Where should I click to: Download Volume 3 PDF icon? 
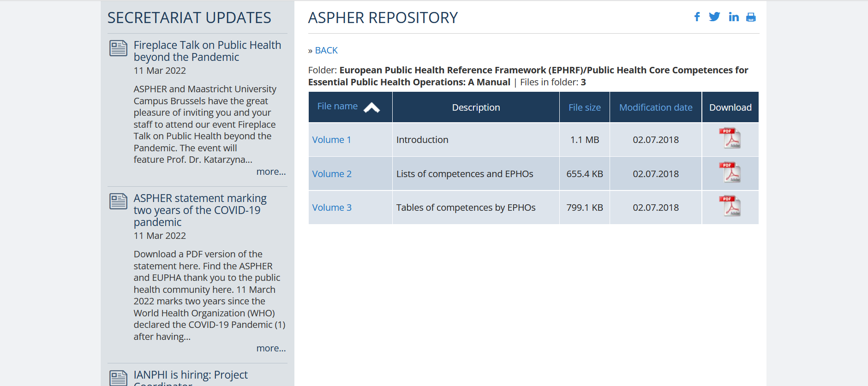(730, 207)
